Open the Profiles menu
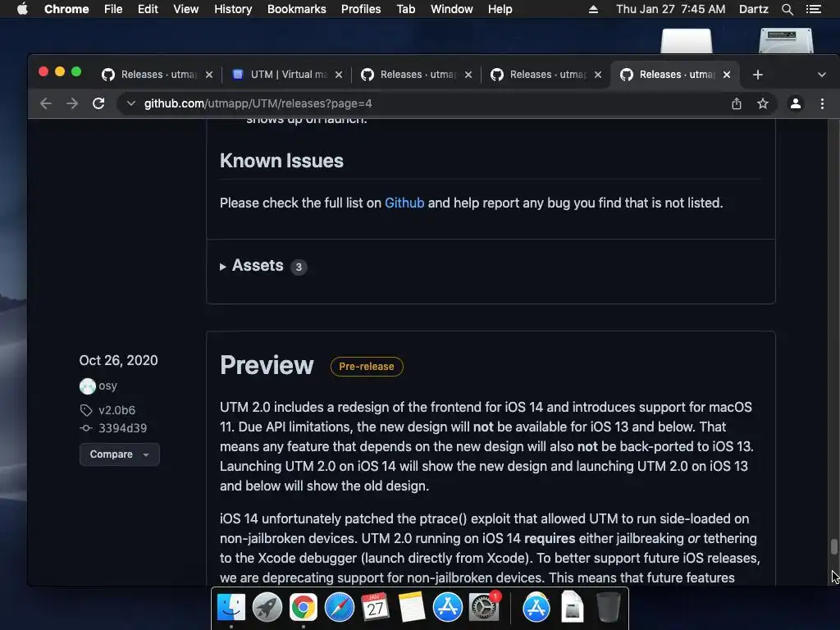 pyautogui.click(x=361, y=9)
